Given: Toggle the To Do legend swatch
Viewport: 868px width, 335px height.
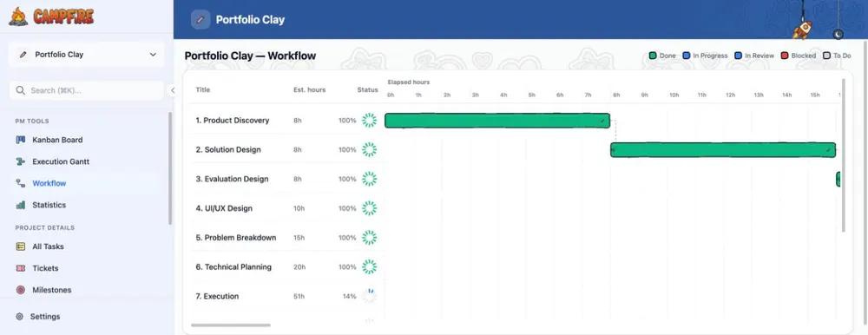Looking at the screenshot, I should point(827,56).
